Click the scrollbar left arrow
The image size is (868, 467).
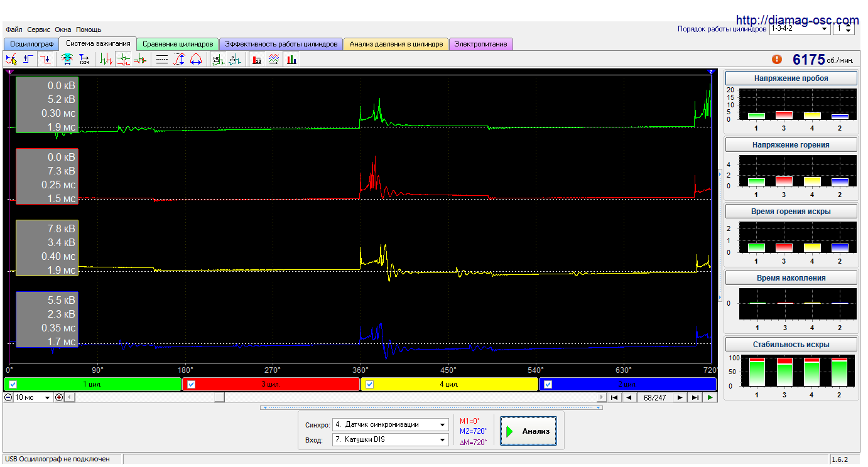[x=69, y=397]
